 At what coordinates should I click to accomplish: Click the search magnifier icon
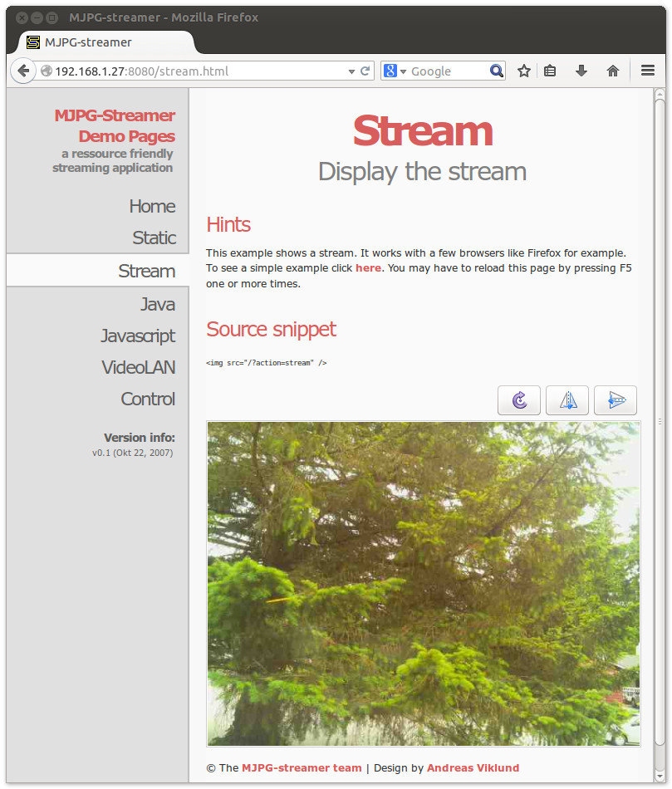[497, 71]
